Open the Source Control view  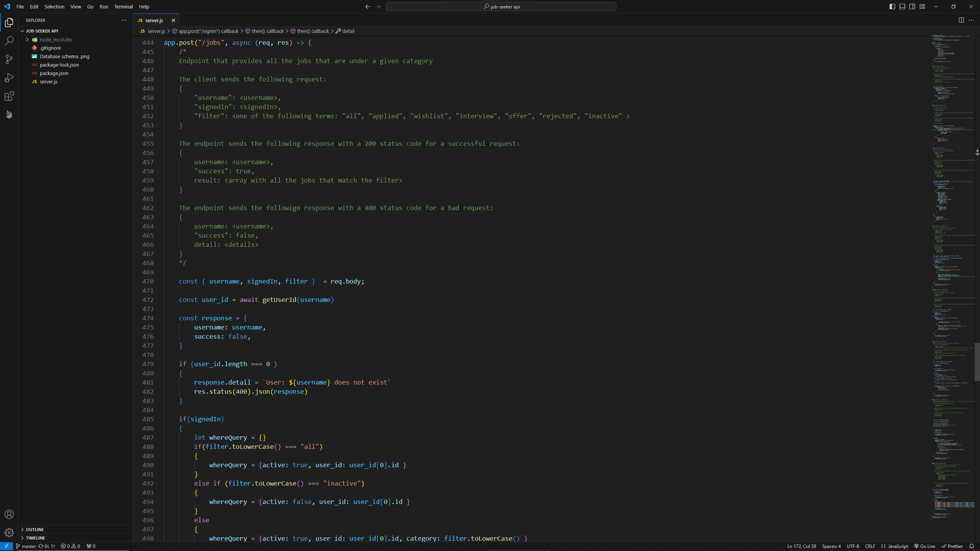point(9,59)
